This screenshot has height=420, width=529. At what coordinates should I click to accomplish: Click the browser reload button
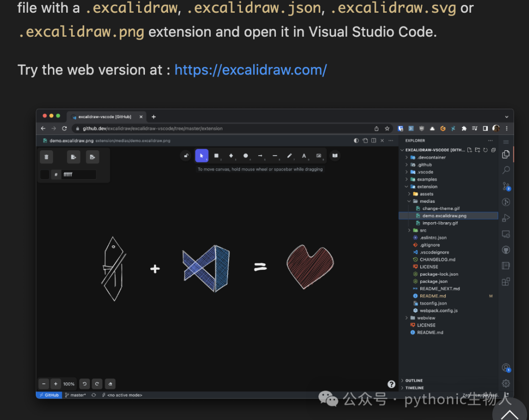(65, 128)
